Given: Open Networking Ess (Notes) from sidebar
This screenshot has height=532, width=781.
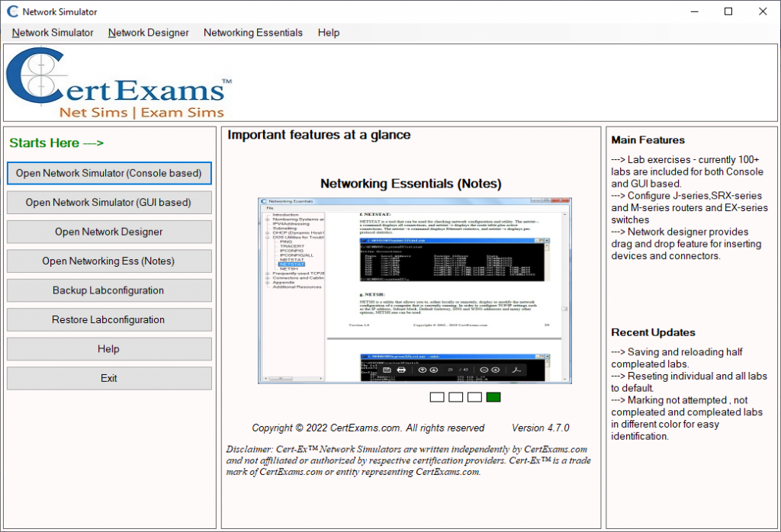Looking at the screenshot, I should coord(109,261).
